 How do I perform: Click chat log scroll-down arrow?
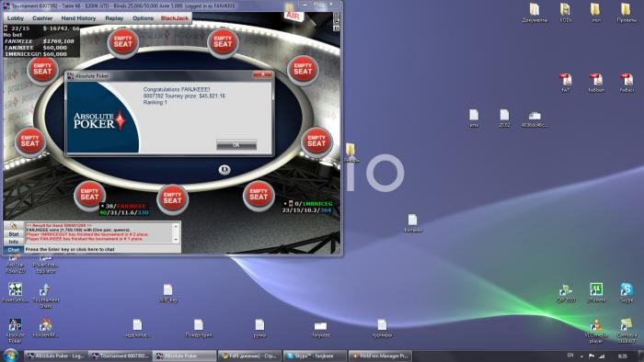coord(176,240)
